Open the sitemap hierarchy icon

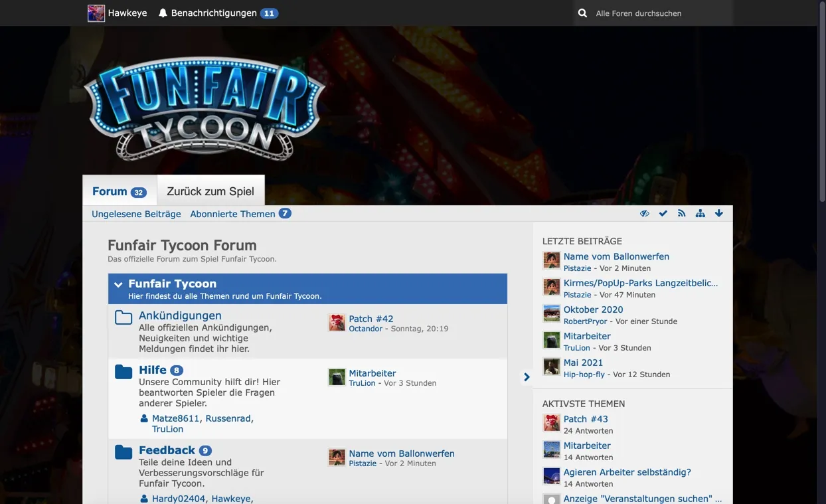700,213
